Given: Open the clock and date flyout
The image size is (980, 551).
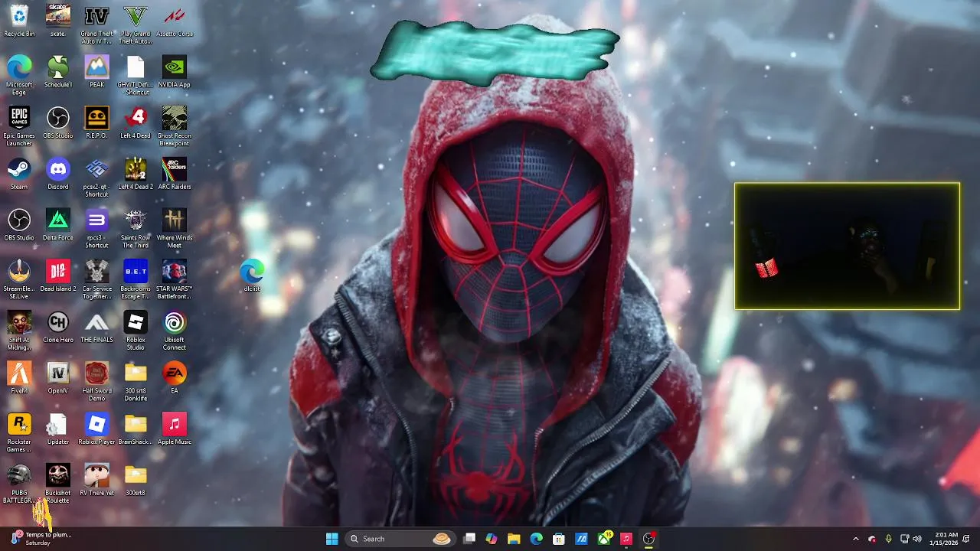Looking at the screenshot, I should coord(943,539).
